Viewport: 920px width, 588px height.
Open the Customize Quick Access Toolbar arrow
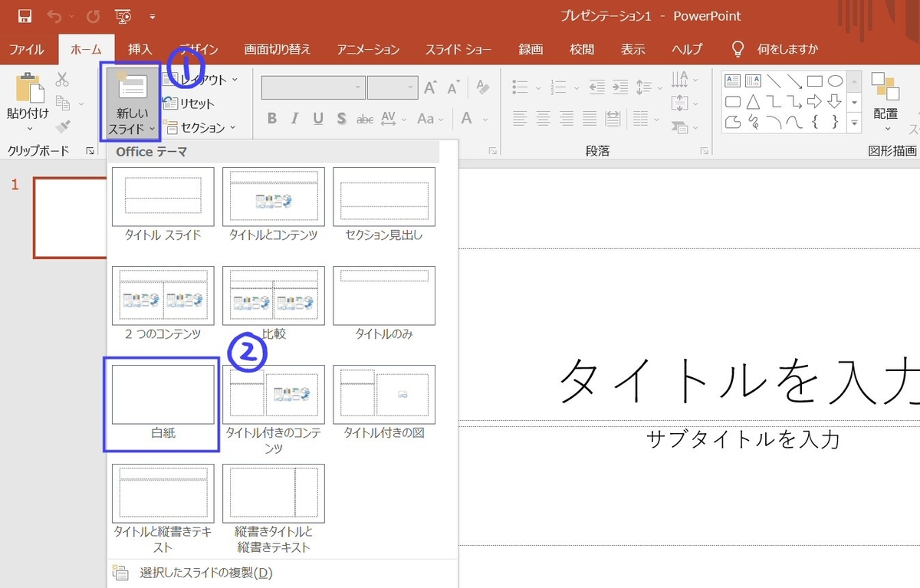[153, 16]
